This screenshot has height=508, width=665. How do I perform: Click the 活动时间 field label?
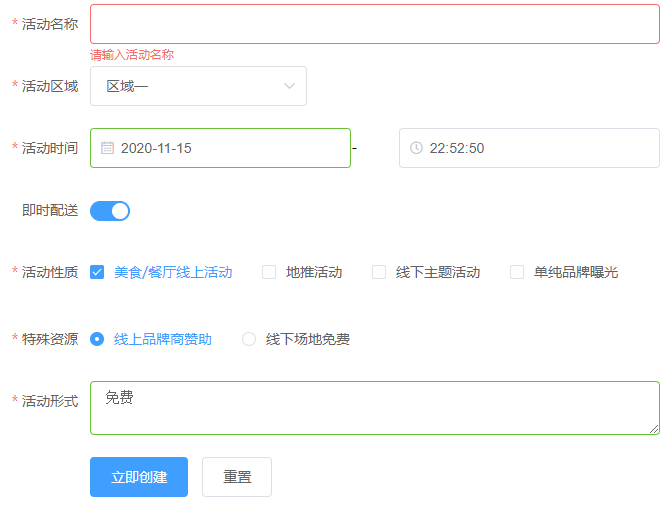pos(50,148)
